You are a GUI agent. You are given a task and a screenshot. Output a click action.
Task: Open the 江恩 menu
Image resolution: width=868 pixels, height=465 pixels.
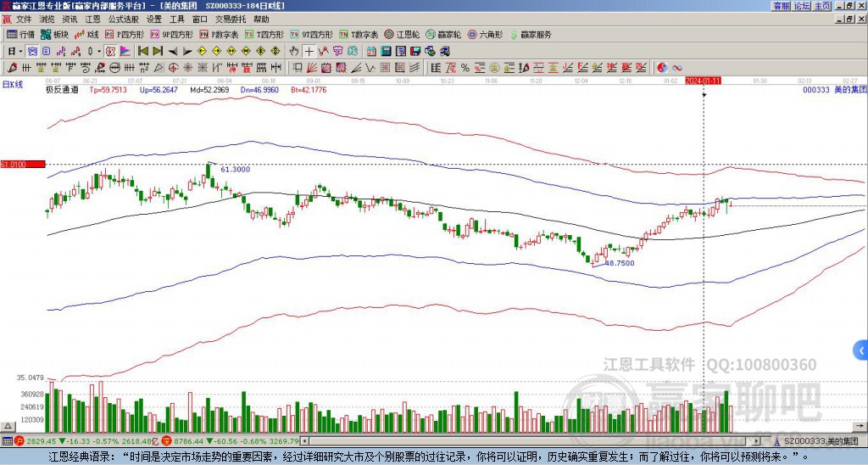93,20
